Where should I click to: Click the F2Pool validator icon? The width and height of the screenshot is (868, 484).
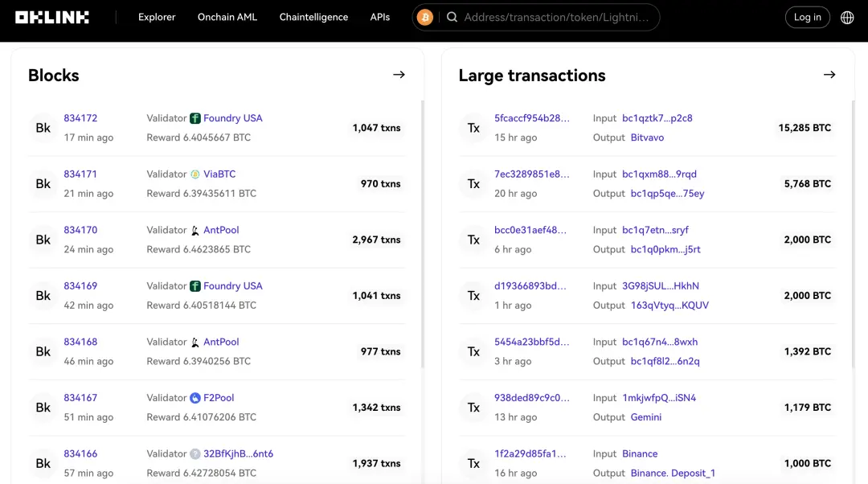coord(195,398)
